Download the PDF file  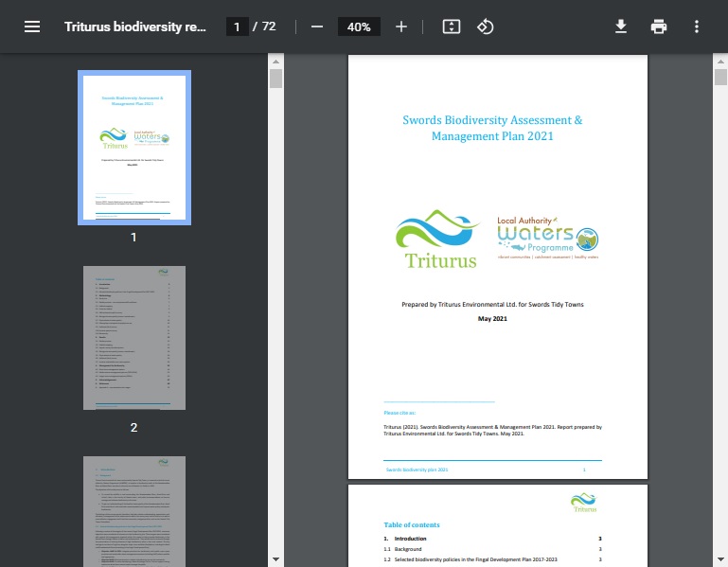621,27
